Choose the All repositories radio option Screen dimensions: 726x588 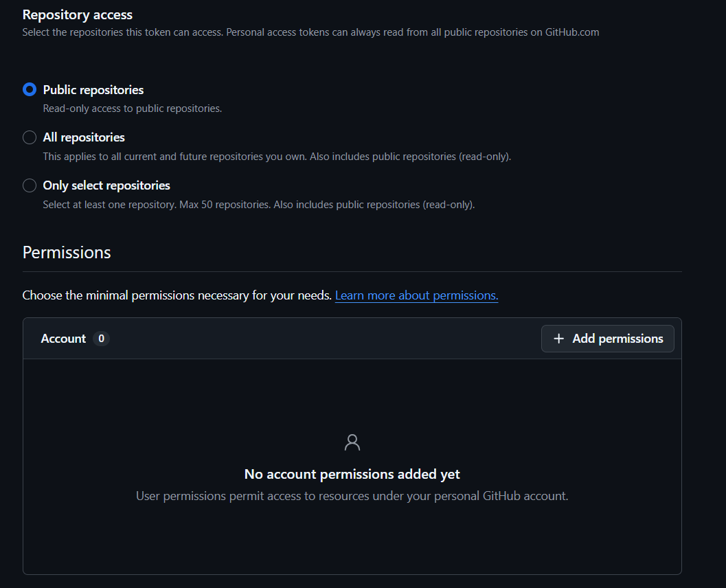pos(30,137)
